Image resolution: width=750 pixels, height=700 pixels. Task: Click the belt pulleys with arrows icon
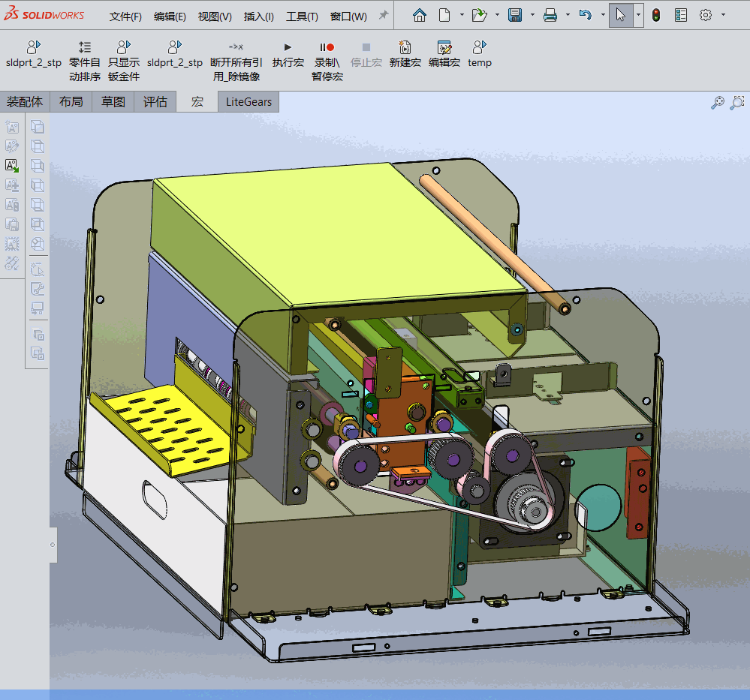[12, 263]
